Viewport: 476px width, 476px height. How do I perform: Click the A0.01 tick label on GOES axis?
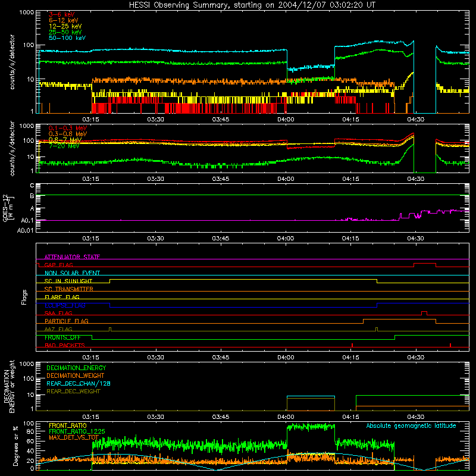click(x=26, y=230)
